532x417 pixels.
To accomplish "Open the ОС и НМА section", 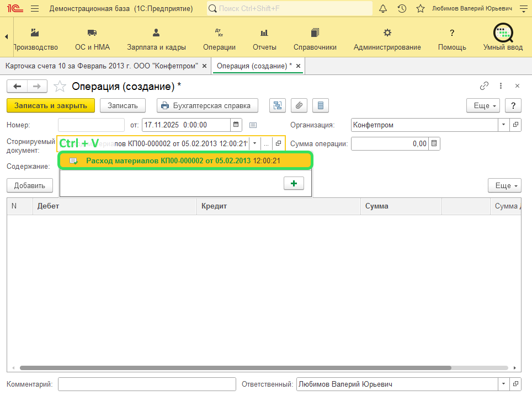I will [92, 40].
